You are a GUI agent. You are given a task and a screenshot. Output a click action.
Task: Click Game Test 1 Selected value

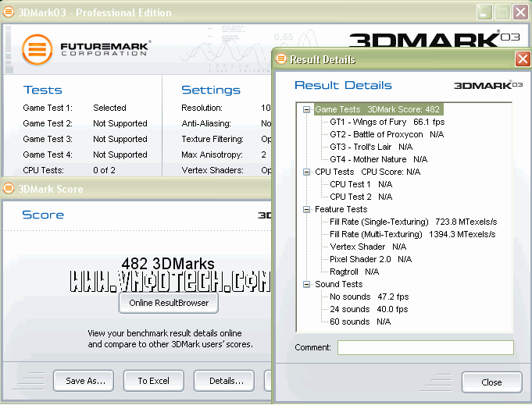(x=109, y=108)
